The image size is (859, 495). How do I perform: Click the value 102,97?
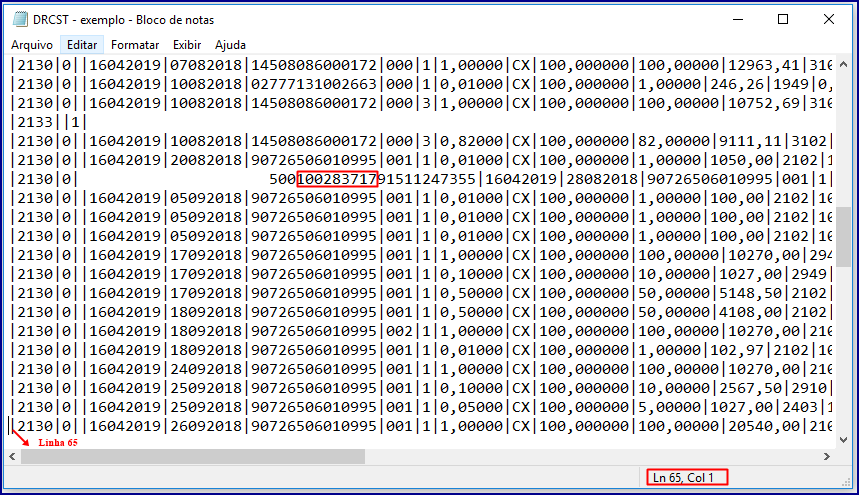(737, 350)
